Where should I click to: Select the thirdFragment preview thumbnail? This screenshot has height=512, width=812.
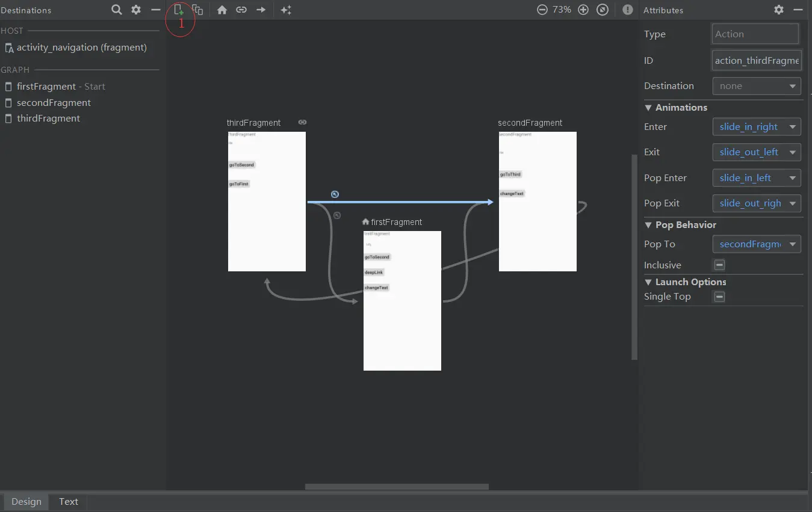(267, 202)
